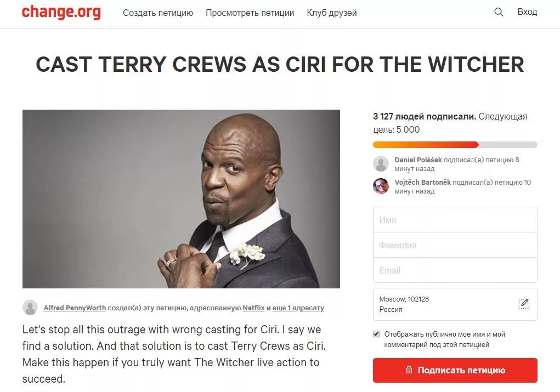
Task: Expand the 'еще 1 адресату' recipients link
Action: [x=298, y=308]
